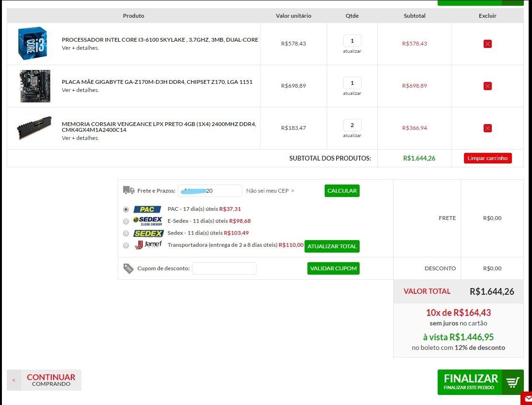Open Ver + detalhes for Corsair memory
Viewport: 532px width, 405px height.
pyautogui.click(x=80, y=138)
